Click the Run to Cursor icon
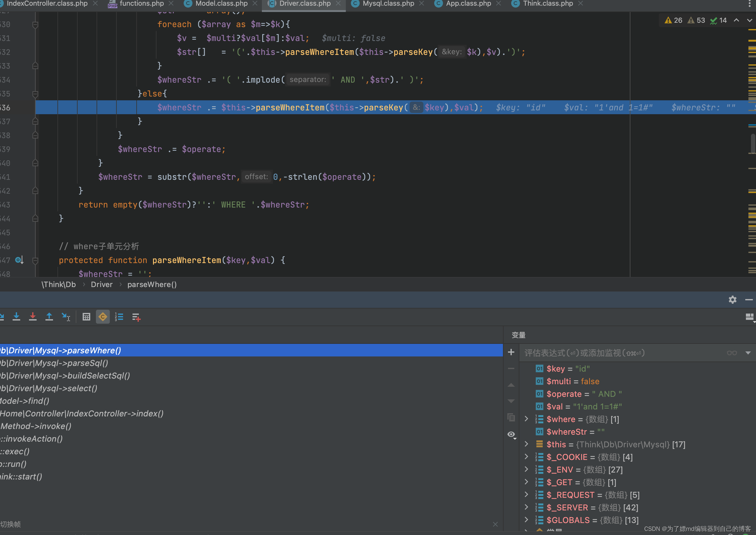Viewport: 756px width, 535px height. click(x=66, y=317)
